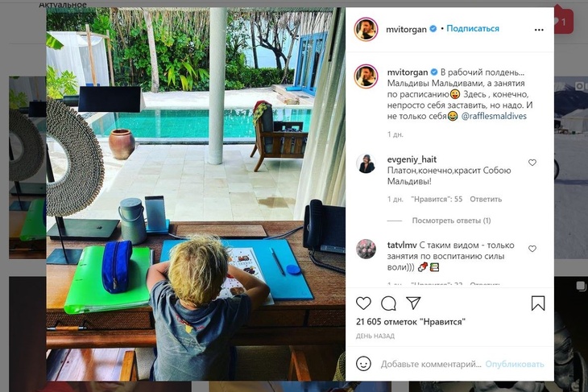Open the three-dot more options menu
588x392 pixels.
(539, 30)
